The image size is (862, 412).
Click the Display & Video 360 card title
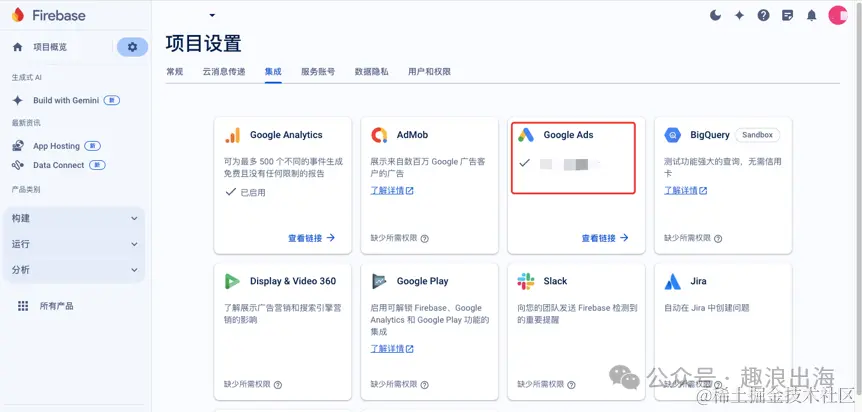293,281
